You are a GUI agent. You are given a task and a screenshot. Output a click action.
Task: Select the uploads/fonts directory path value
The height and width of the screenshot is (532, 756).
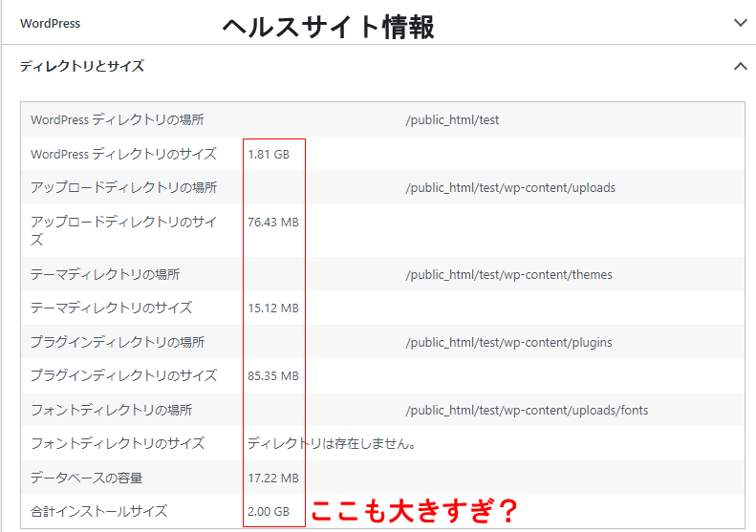[x=527, y=410]
